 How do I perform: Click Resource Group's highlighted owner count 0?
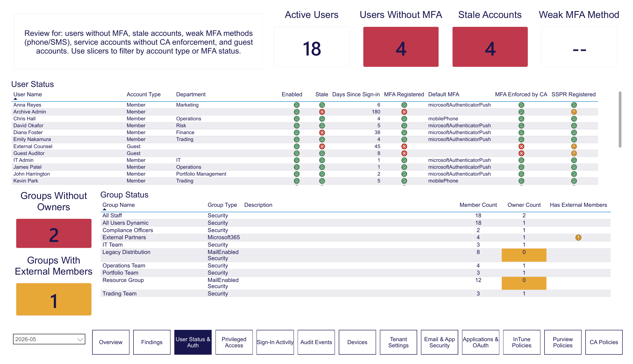coord(524,283)
